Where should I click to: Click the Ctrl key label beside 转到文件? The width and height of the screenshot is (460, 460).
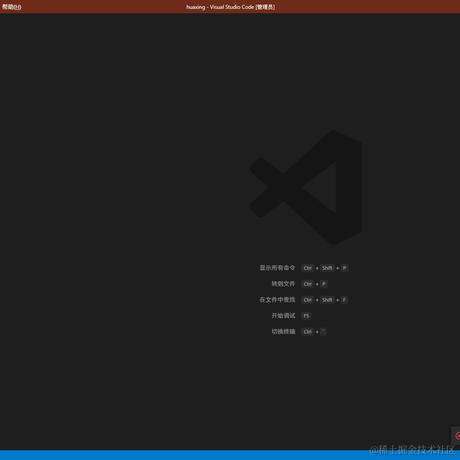[x=308, y=284]
